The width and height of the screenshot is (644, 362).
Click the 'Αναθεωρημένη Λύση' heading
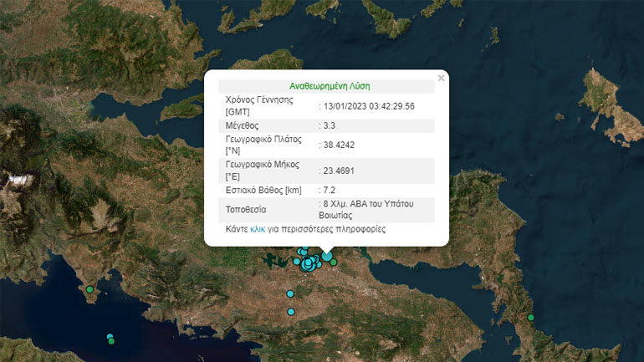(x=330, y=86)
